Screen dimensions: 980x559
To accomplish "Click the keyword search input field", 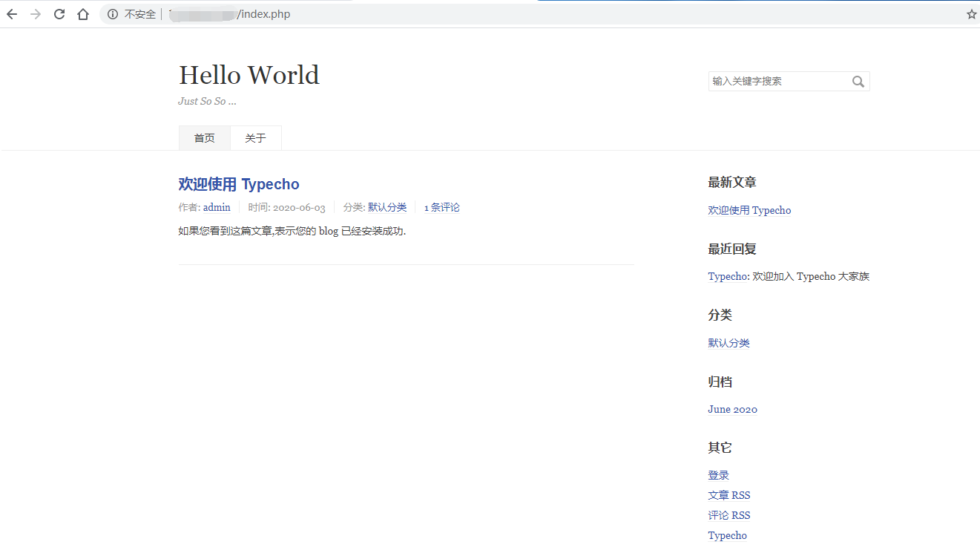I will [x=777, y=82].
